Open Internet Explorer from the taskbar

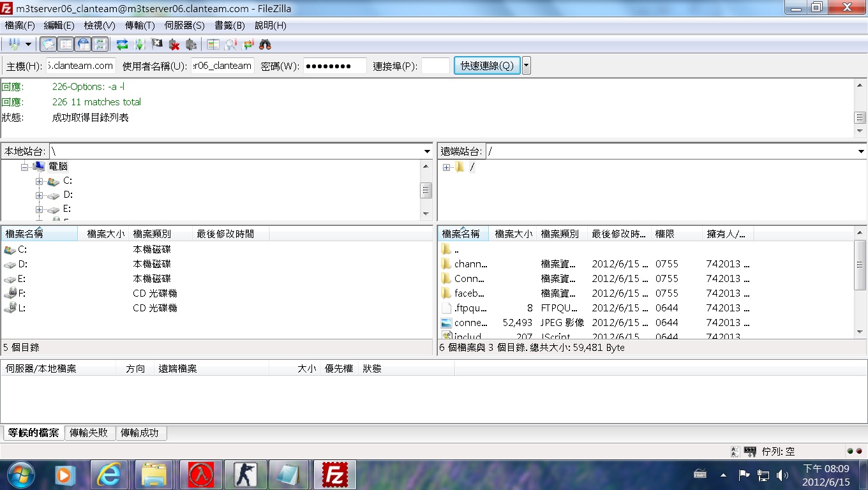tap(109, 475)
